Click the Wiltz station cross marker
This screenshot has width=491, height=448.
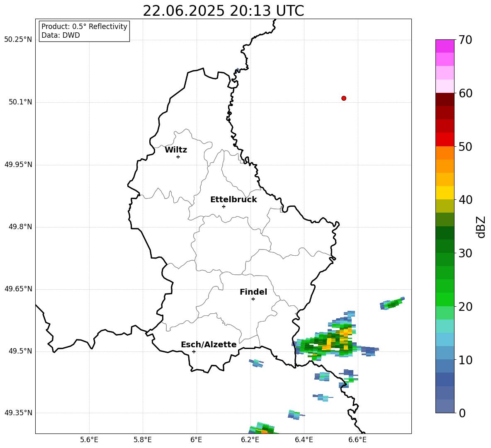(178, 157)
